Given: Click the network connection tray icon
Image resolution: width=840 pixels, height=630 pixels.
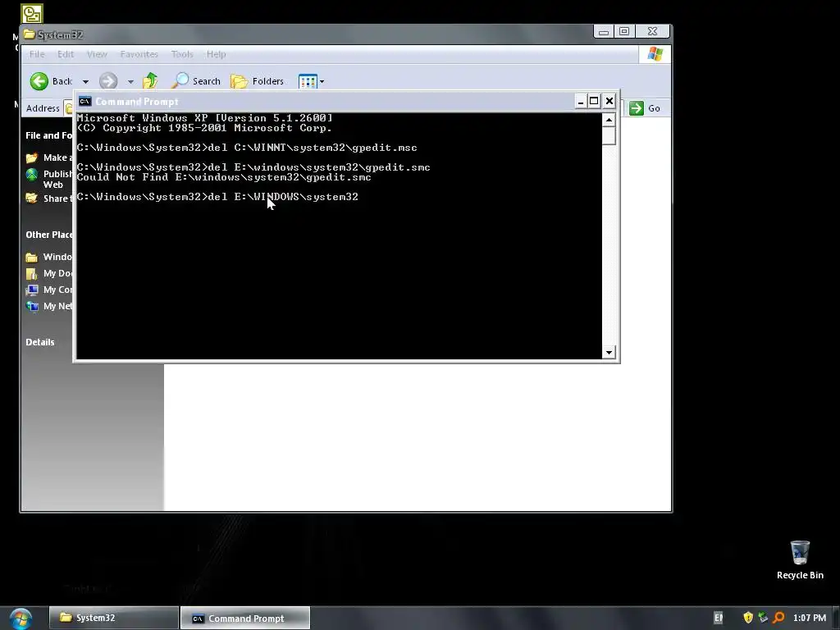Looking at the screenshot, I should 764,618.
